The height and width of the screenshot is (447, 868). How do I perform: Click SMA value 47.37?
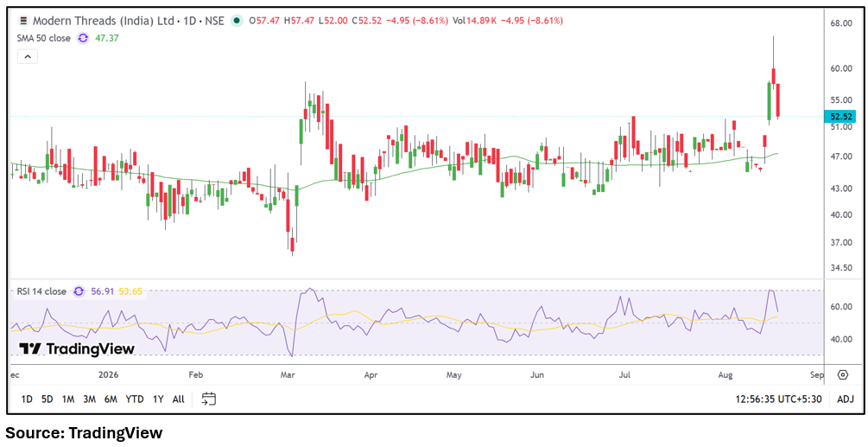coord(107,38)
